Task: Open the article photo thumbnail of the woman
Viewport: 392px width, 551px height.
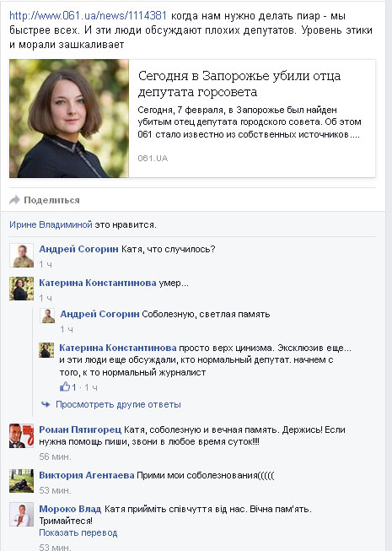Action: [69, 118]
